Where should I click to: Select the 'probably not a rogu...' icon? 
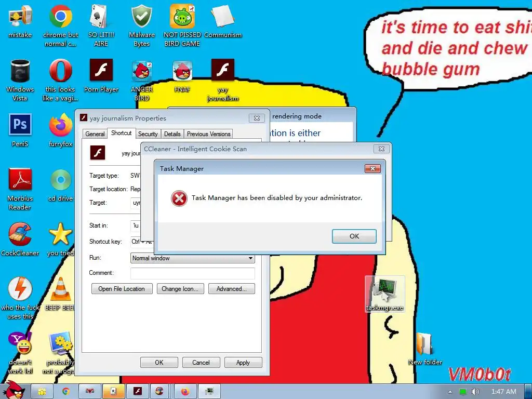(x=59, y=353)
